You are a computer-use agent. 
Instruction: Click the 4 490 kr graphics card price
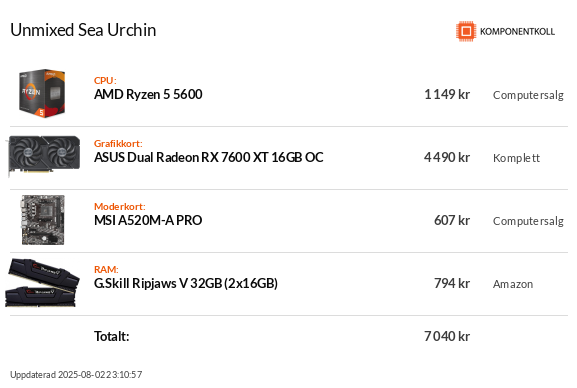pos(447,158)
